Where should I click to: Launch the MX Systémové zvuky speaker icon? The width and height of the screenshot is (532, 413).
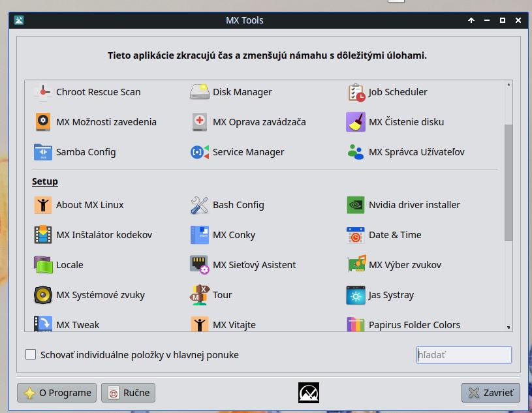point(42,295)
